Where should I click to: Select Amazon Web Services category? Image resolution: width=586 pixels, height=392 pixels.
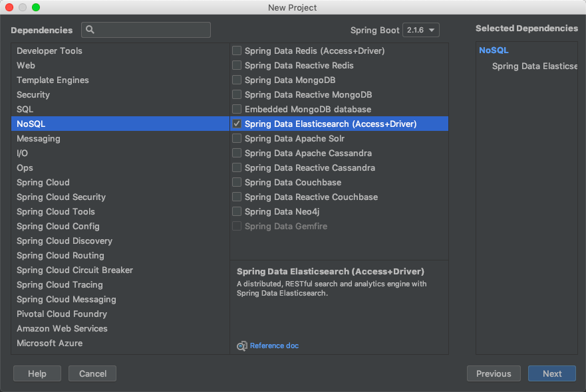coord(120,328)
